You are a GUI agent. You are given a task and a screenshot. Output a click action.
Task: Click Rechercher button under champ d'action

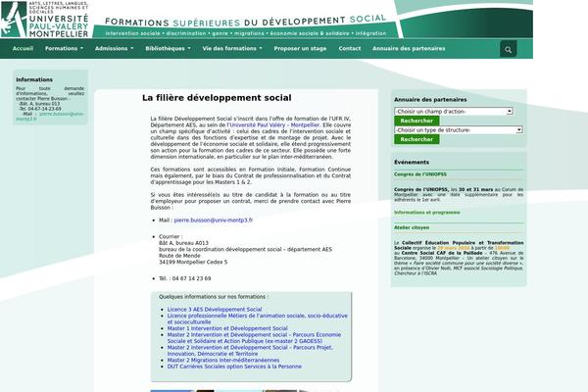(x=416, y=121)
